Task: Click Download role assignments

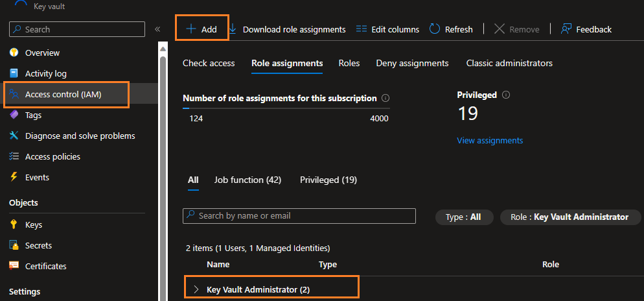Action: tap(294, 30)
